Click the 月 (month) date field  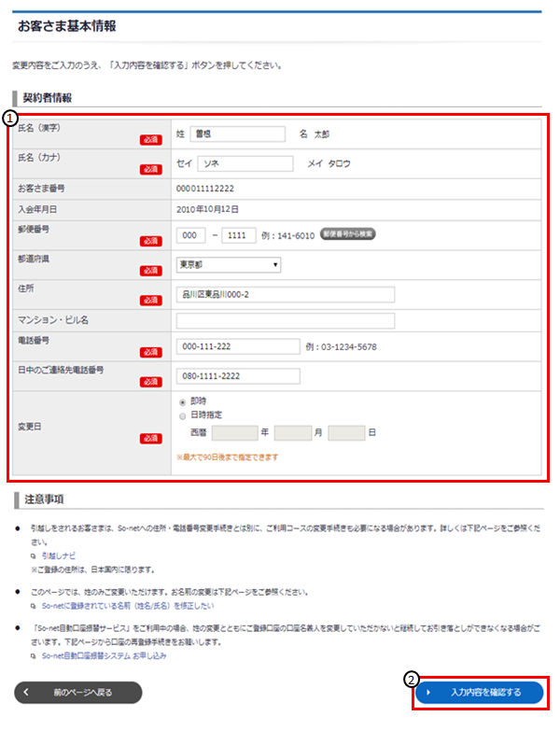[292, 433]
